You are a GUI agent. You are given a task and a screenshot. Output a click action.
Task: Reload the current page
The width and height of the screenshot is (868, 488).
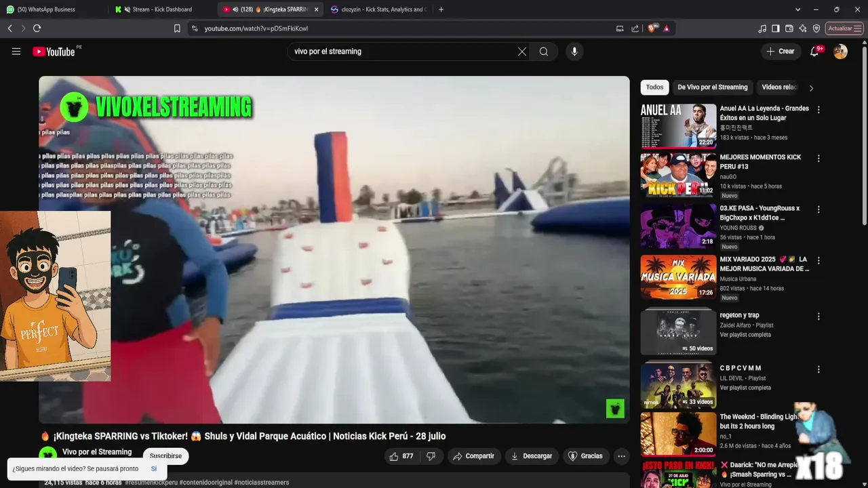(x=37, y=28)
